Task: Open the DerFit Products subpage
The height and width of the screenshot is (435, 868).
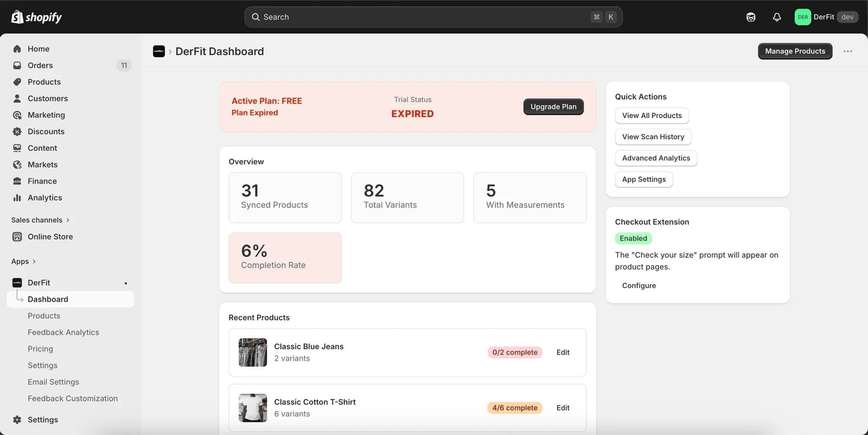Action: click(x=44, y=316)
